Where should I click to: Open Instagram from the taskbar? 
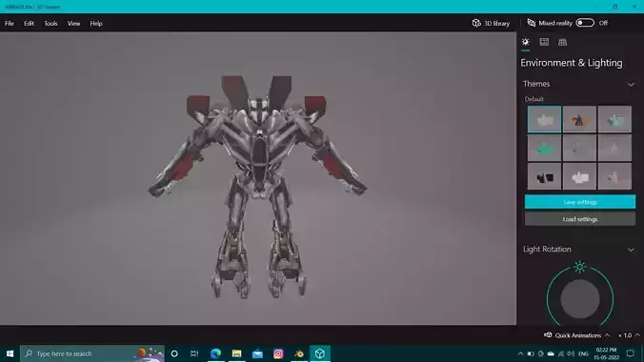(x=278, y=353)
